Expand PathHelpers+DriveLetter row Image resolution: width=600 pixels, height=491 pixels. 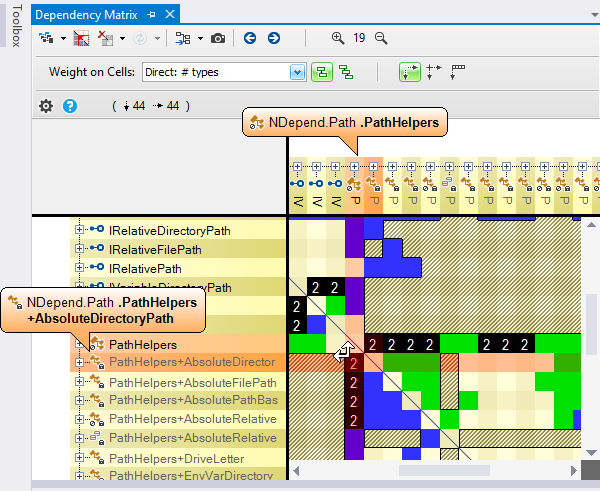(79, 457)
